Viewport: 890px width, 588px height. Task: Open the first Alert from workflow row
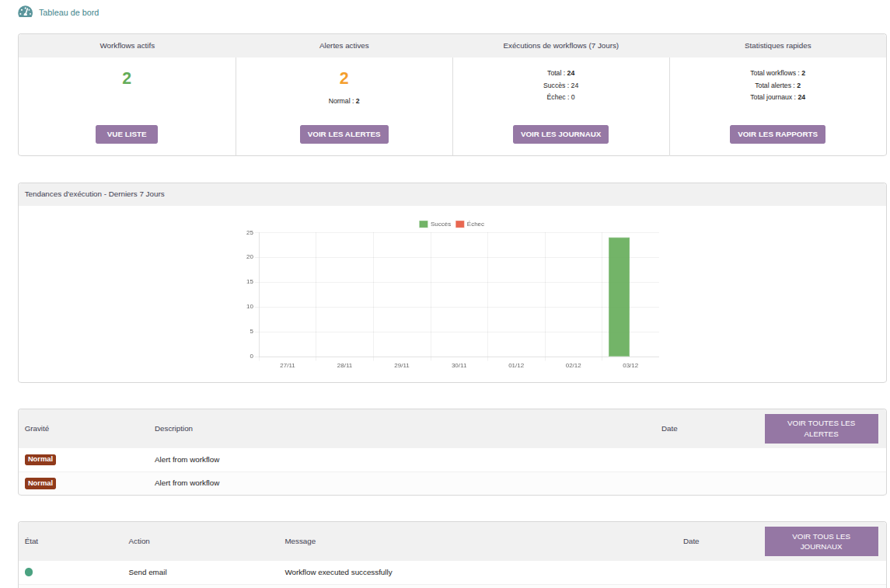[187, 460]
